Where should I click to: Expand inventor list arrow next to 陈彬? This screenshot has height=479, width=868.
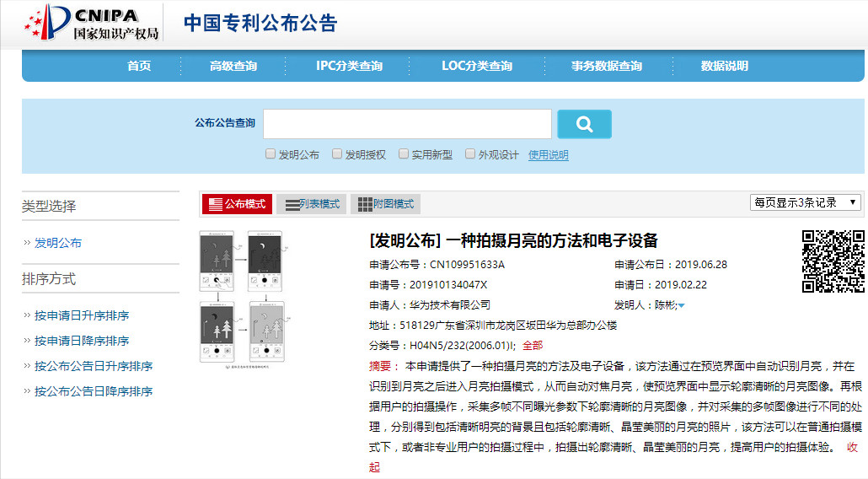pos(681,305)
